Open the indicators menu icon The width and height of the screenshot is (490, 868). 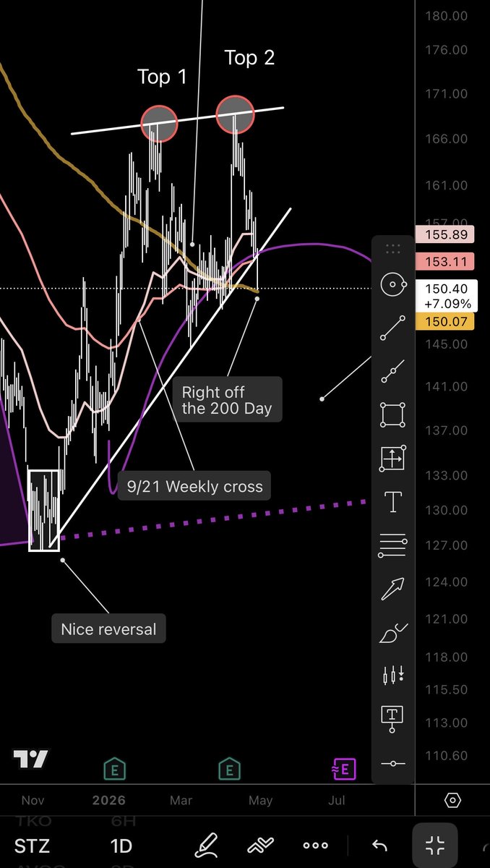[x=259, y=845]
